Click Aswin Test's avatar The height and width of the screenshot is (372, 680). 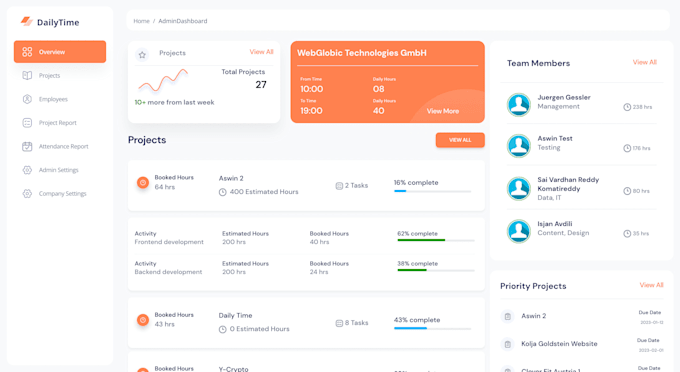[x=519, y=146]
